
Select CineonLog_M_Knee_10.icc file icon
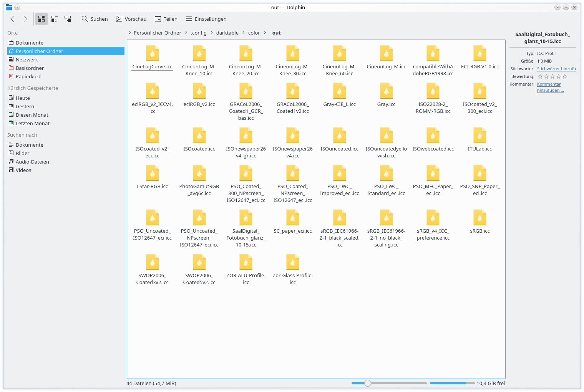[199, 53]
